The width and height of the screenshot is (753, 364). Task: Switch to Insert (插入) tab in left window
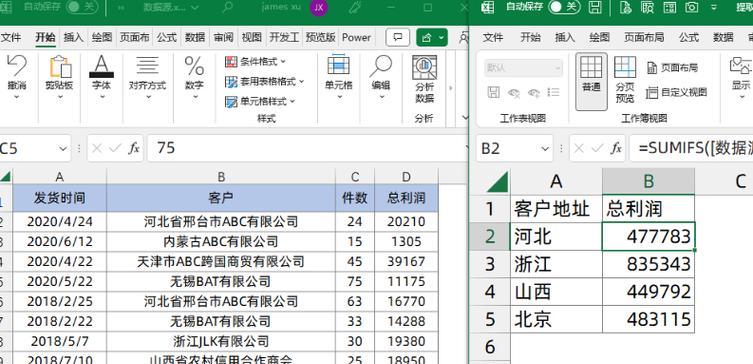[73, 37]
